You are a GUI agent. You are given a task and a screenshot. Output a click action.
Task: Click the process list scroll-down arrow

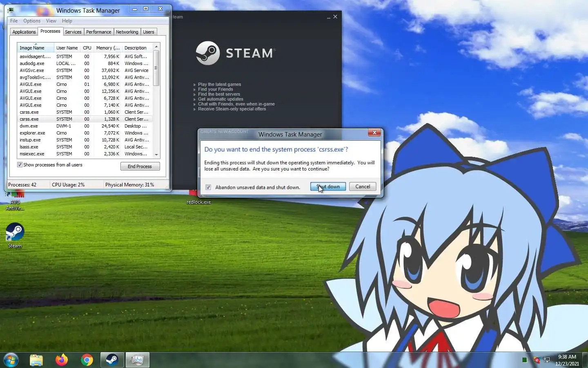click(x=156, y=155)
